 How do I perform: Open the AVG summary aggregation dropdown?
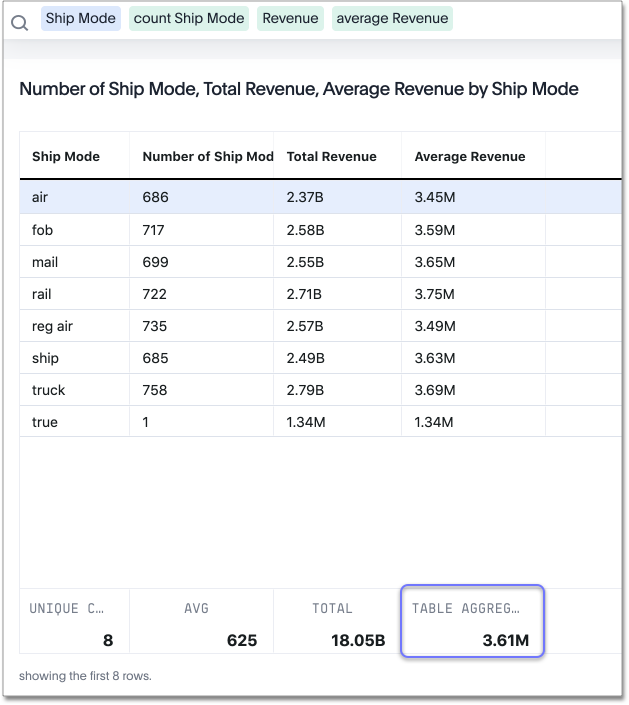pos(195,608)
